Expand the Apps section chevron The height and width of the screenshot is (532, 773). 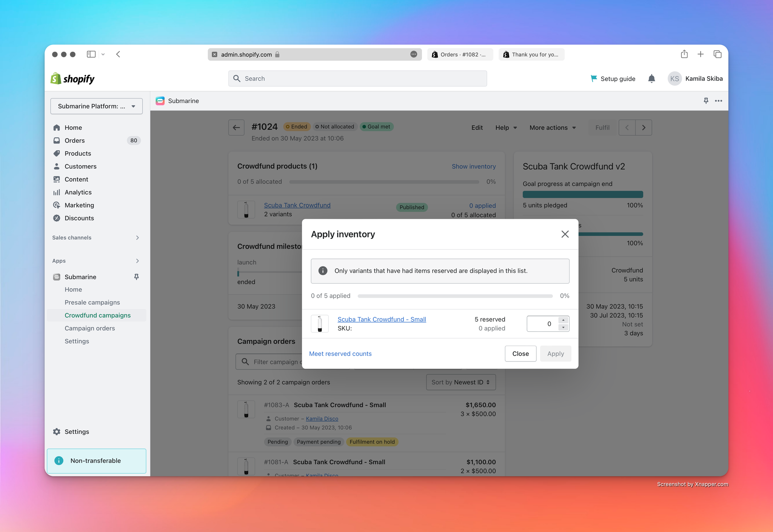click(x=137, y=261)
